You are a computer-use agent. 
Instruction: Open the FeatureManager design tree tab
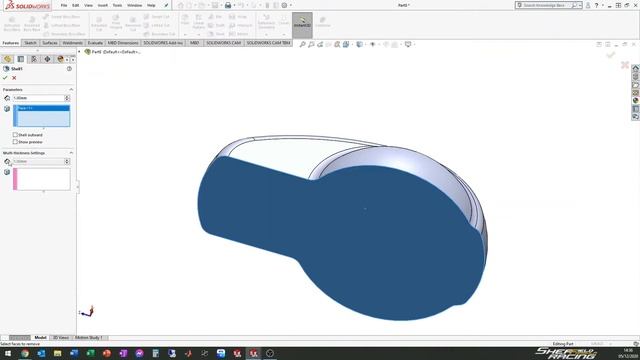pyautogui.click(x=7, y=59)
